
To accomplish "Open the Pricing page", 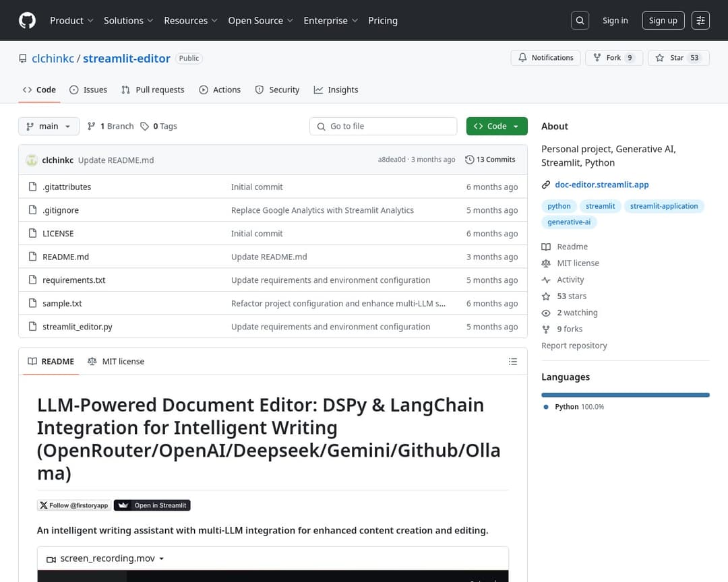I will coord(383,20).
